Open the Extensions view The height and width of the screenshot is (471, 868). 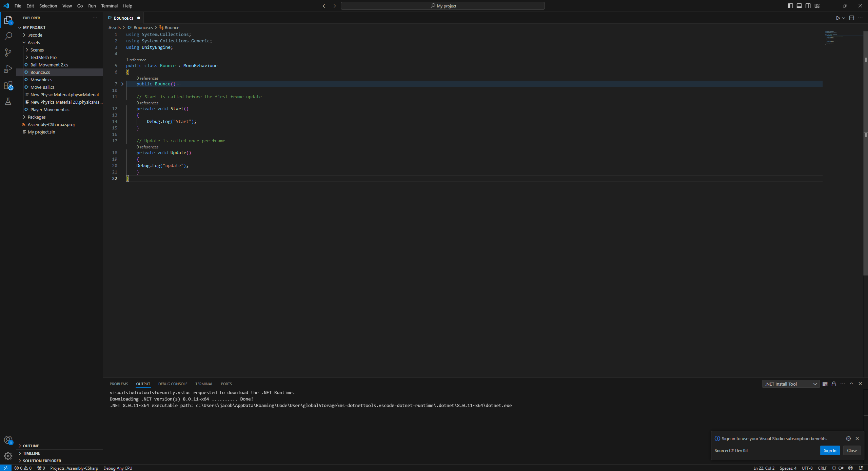tap(8, 85)
